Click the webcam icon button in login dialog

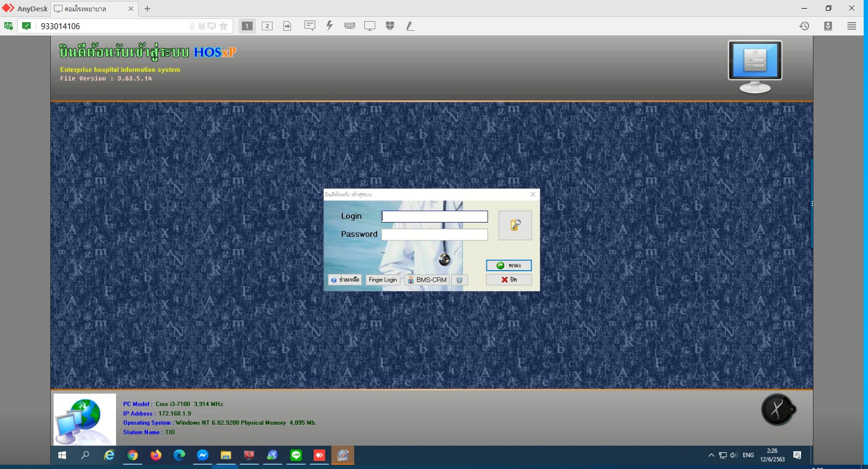coord(459,280)
